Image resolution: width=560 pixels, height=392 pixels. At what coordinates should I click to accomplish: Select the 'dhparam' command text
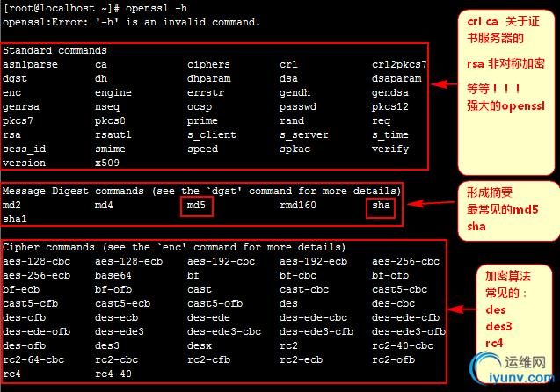(x=209, y=78)
